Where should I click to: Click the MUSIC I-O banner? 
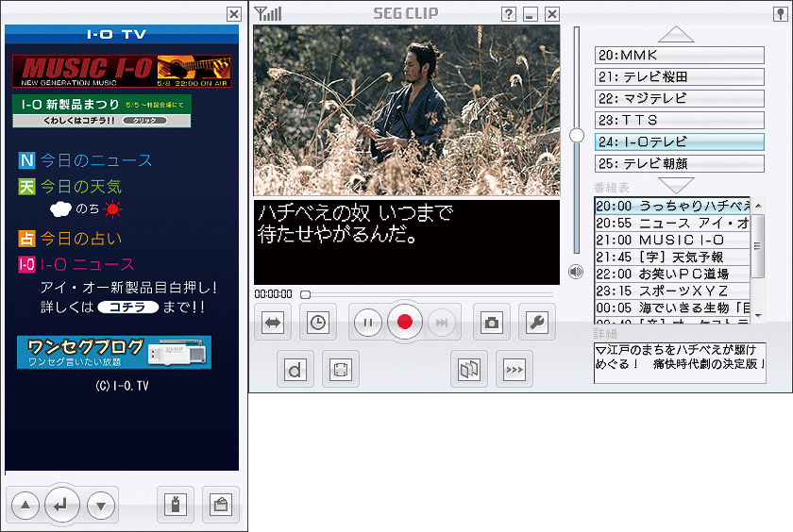coord(122,72)
